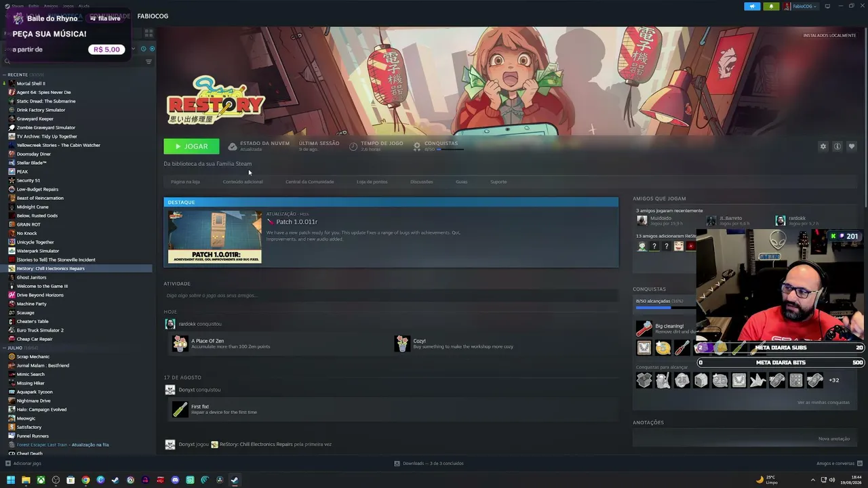The width and height of the screenshot is (868, 488).
Task: Click the library search magnifier icon
Action: [7, 62]
